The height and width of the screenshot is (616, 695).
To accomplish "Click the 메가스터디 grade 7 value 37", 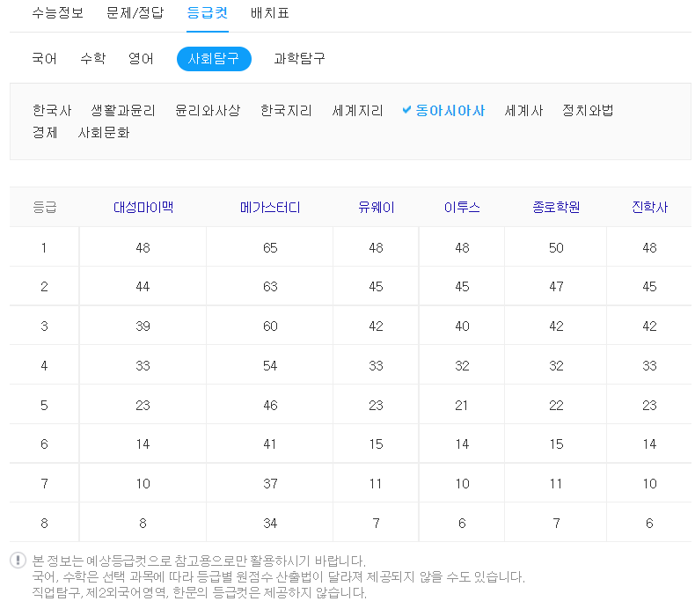I will [270, 483].
